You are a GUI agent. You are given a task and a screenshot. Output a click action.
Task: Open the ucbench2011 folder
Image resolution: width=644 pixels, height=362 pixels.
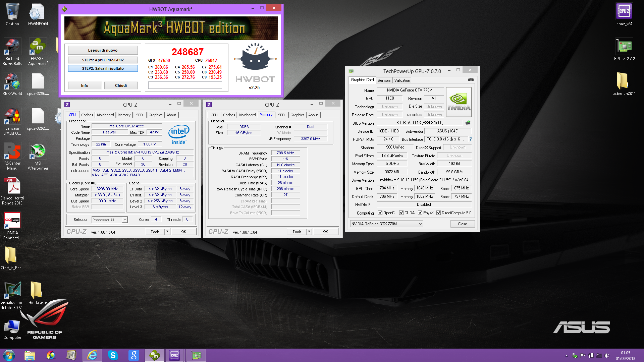tap(624, 84)
